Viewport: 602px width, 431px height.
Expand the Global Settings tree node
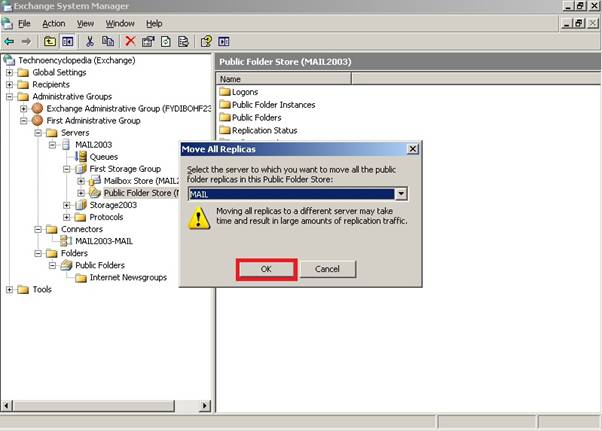10,72
